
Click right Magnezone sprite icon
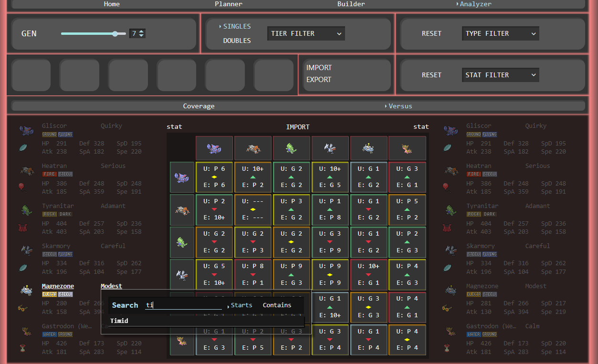(x=451, y=290)
